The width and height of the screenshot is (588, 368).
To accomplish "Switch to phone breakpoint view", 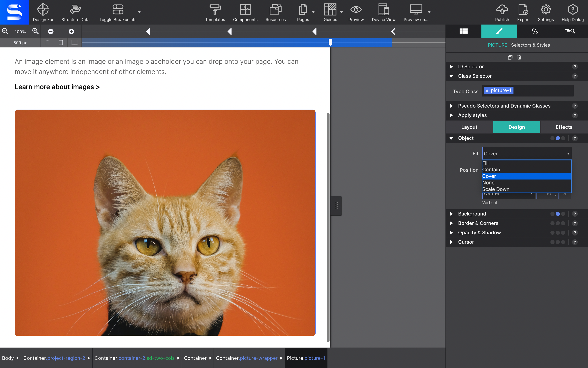I will pyautogui.click(x=47, y=43).
